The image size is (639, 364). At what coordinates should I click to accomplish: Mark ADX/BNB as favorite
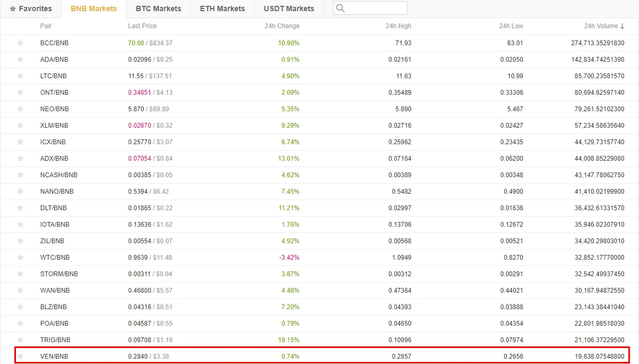20,159
